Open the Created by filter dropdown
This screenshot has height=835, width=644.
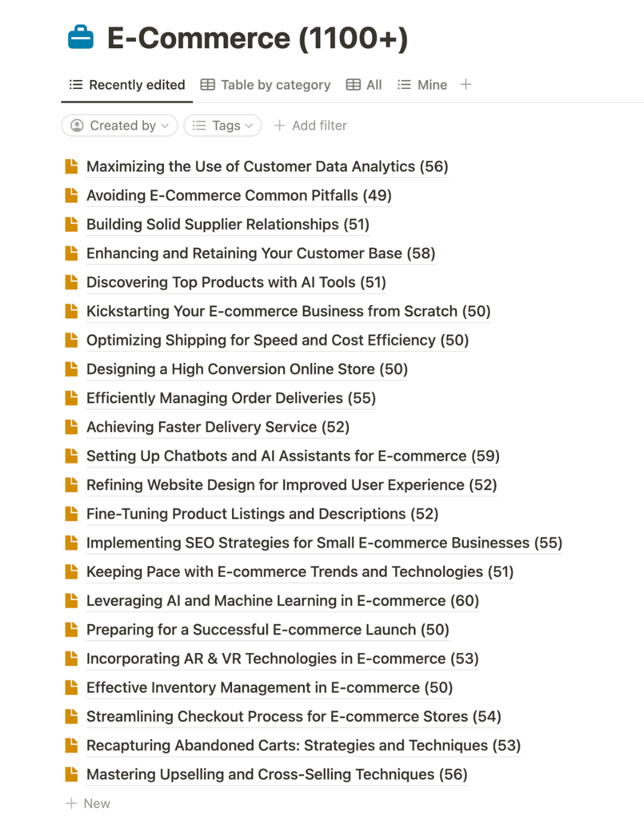[x=120, y=125]
